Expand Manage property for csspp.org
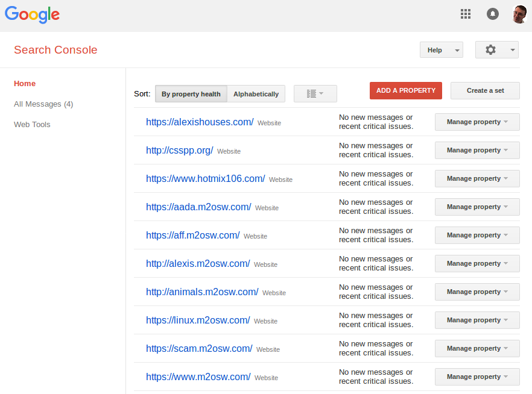This screenshot has width=532, height=394. (x=477, y=150)
